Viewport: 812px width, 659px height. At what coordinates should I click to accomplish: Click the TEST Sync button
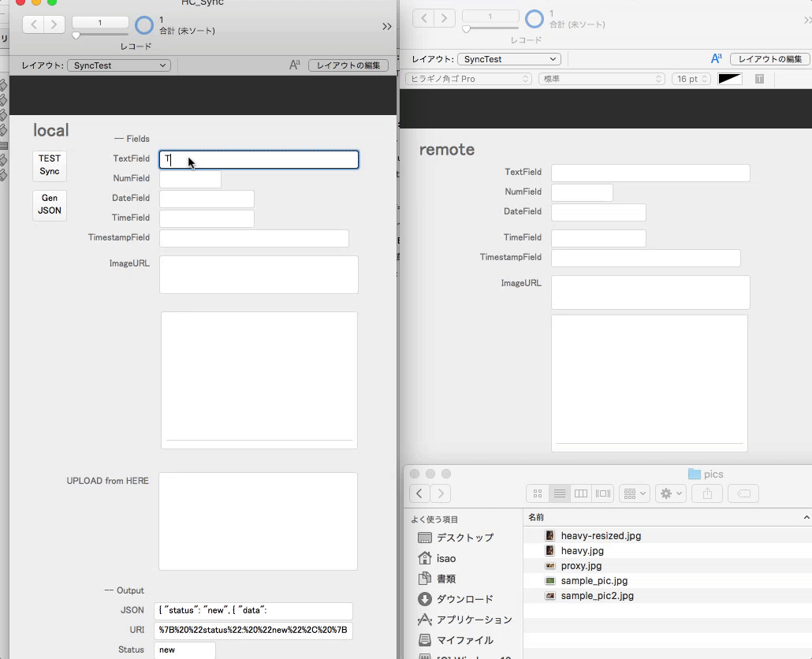click(50, 165)
